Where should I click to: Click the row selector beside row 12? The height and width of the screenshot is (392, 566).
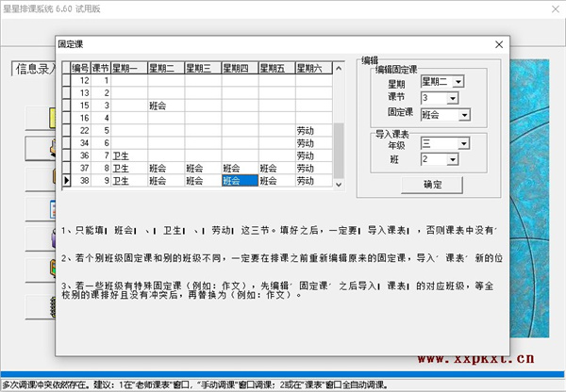tap(66, 81)
